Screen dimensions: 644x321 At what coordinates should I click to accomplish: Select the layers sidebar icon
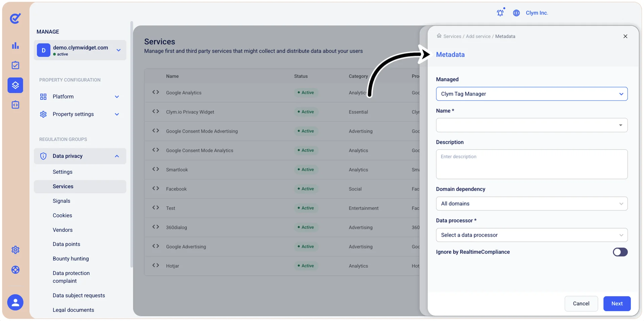pos(15,85)
